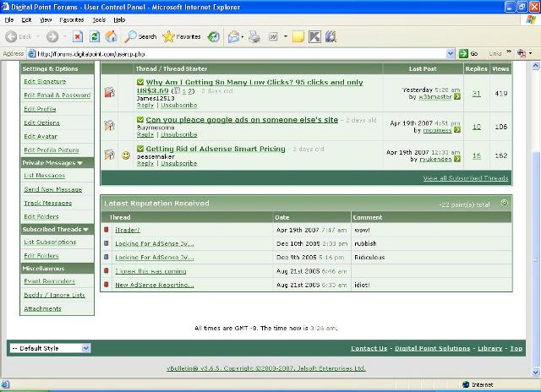Collapse the Subscribed Threads sidebar section
Image resolution: width=541 pixels, height=392 pixels.
[85, 229]
